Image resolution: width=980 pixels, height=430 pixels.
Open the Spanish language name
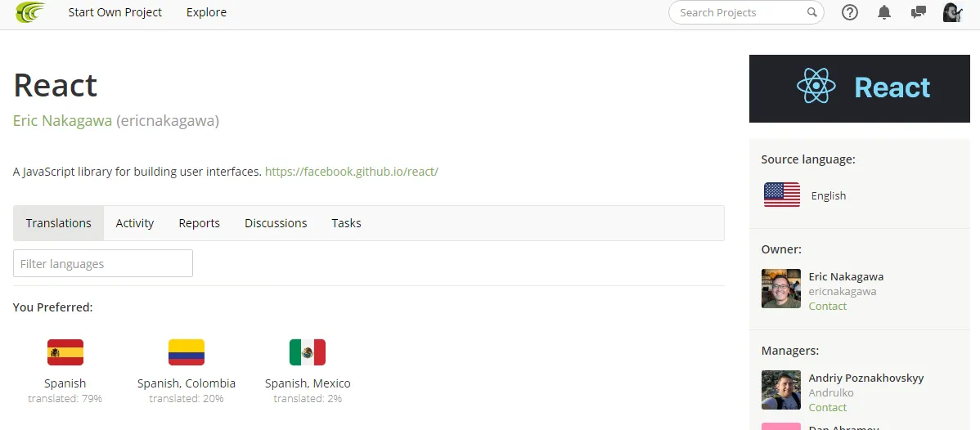pyautogui.click(x=65, y=383)
